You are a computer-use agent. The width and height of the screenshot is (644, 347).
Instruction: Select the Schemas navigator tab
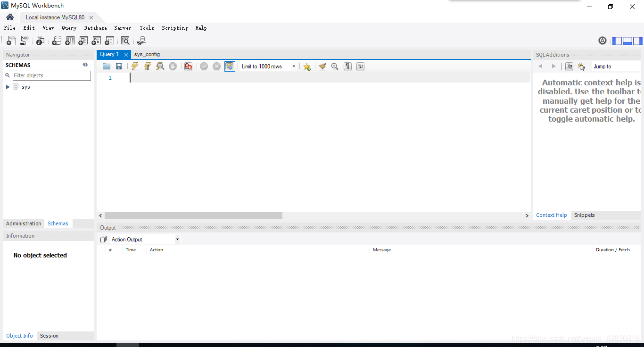[x=58, y=223]
